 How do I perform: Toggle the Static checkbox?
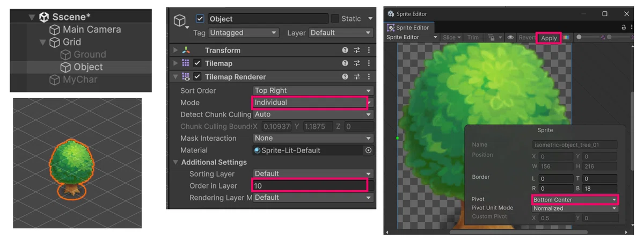coord(335,19)
